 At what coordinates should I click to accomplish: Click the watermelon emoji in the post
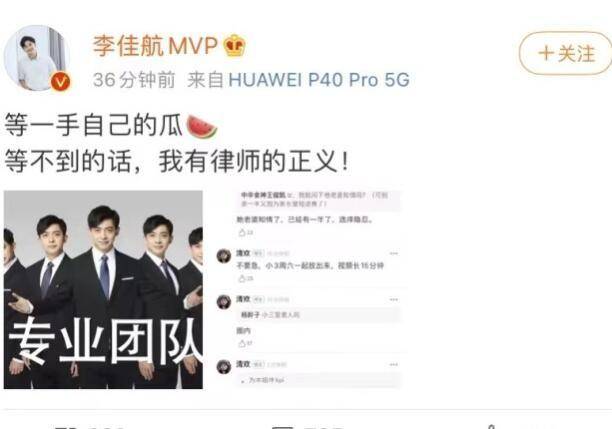coord(202,126)
